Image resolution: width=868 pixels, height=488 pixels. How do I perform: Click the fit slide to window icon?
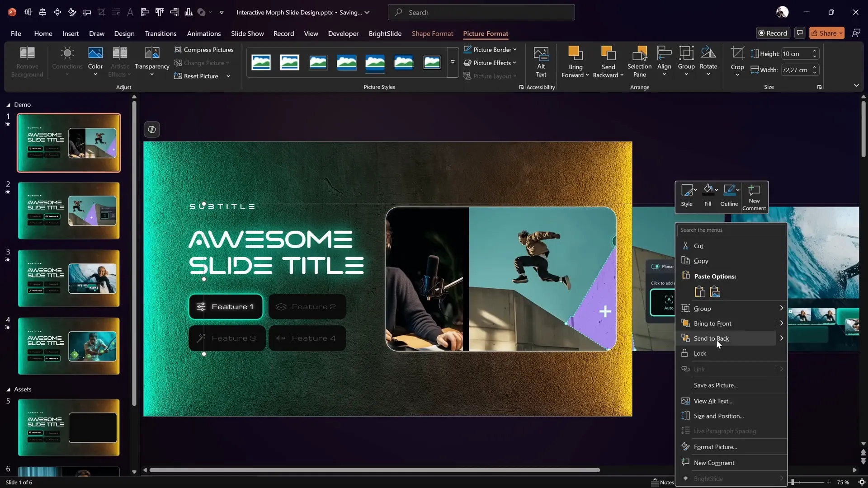pos(862,482)
